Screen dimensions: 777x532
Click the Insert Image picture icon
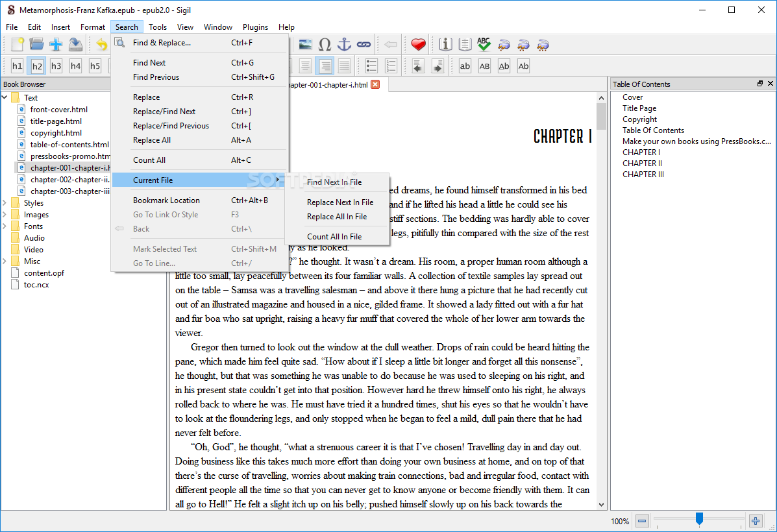(305, 45)
